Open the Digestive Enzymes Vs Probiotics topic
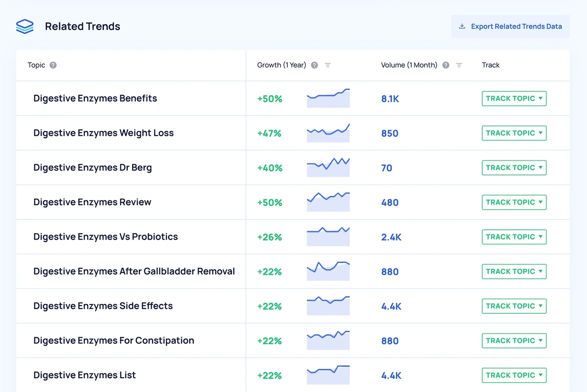The width and height of the screenshot is (587, 392). point(106,237)
